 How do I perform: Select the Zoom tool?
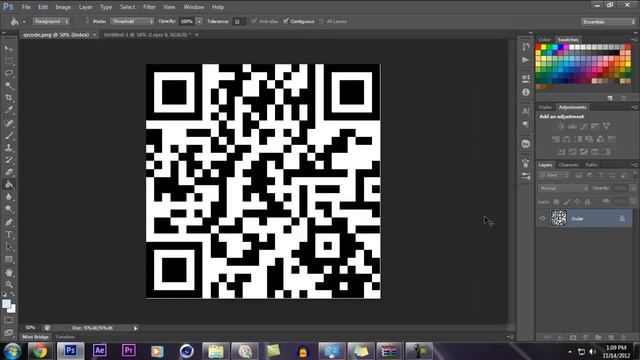coord(9,284)
